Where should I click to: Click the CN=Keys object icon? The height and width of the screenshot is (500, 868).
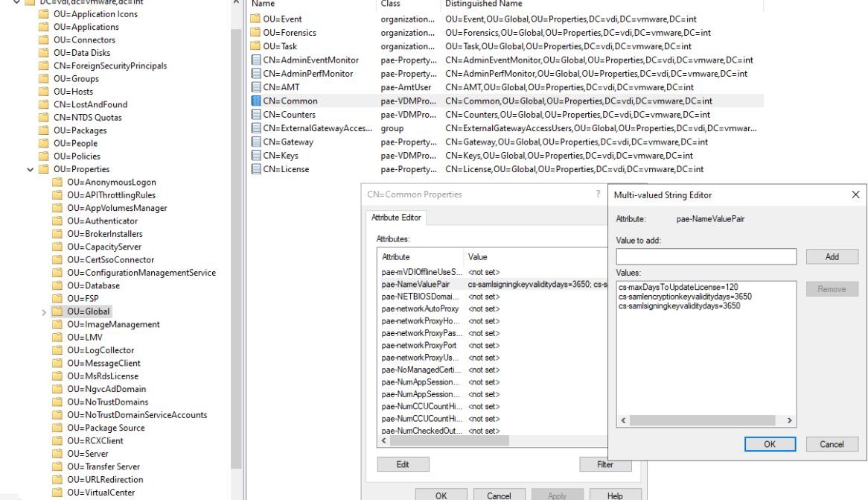tap(256, 156)
